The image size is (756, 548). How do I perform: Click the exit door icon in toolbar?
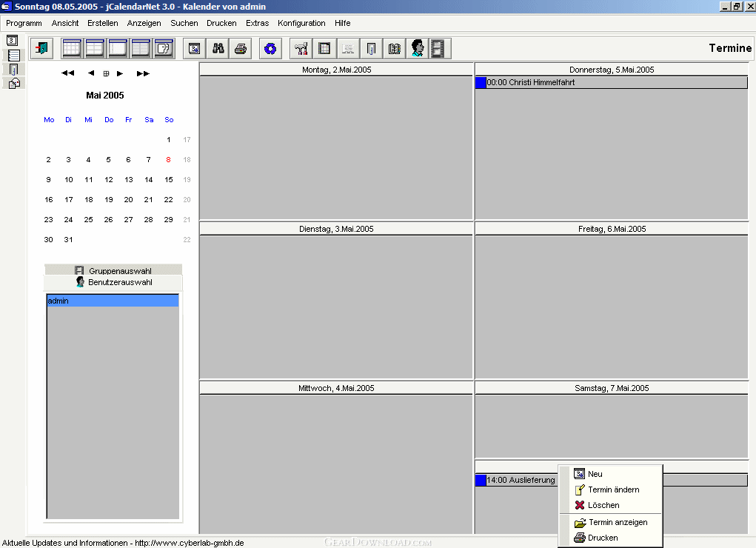click(x=42, y=48)
